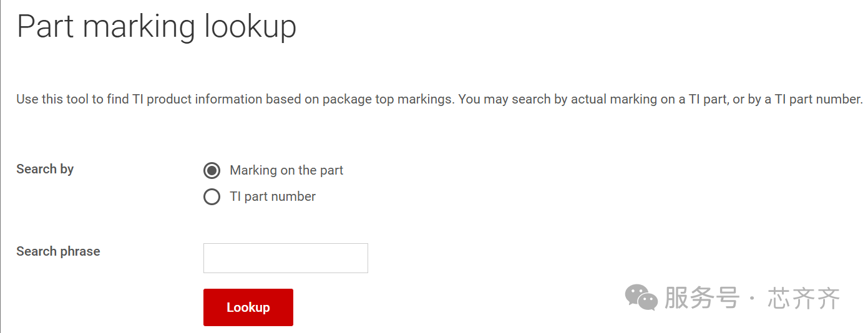Click "package top markings" in the description
Image resolution: width=868 pixels, height=333 pixels.
pyautogui.click(x=388, y=99)
